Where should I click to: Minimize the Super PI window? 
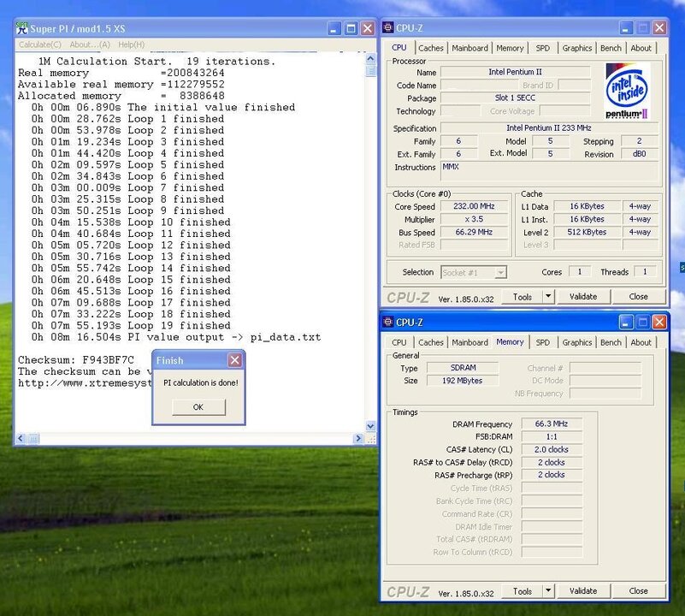334,29
